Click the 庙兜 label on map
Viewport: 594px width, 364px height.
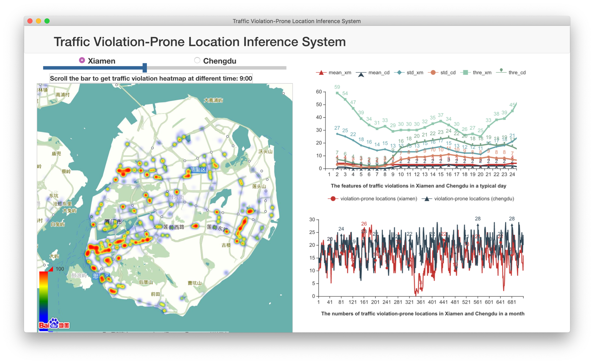pos(57,153)
